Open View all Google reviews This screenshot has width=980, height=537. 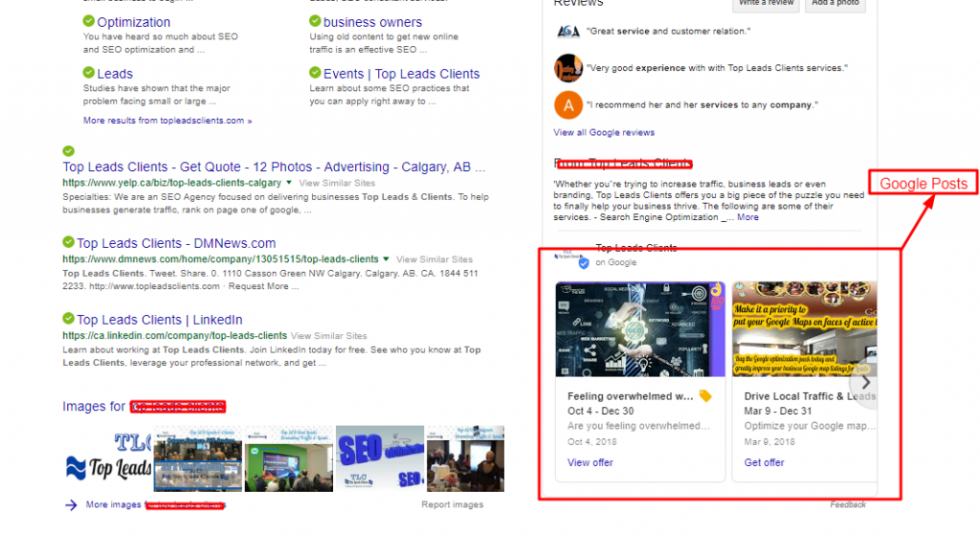[x=604, y=132]
